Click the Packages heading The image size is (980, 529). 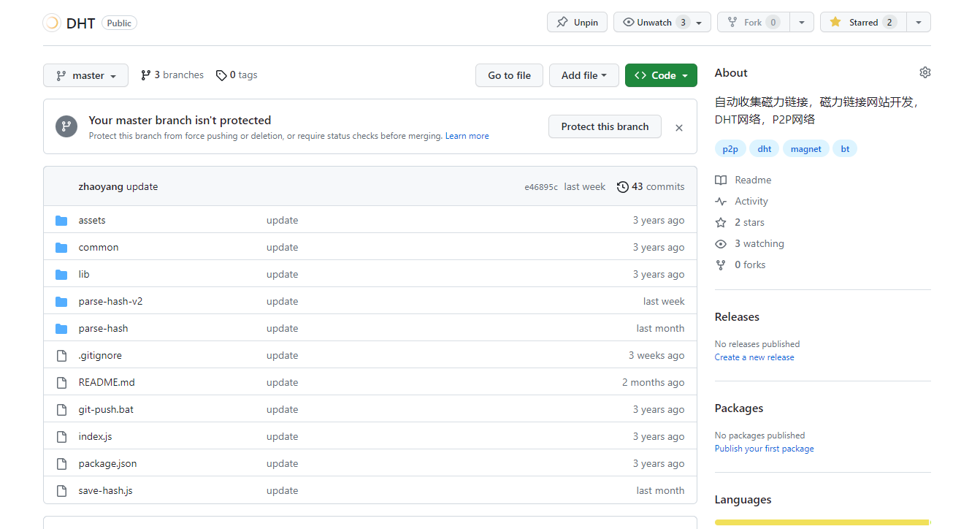coord(739,408)
